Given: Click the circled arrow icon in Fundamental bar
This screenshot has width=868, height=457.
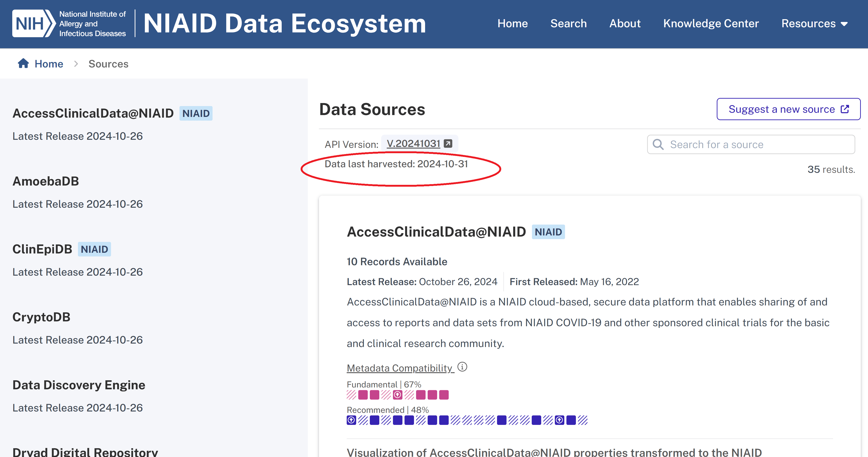Looking at the screenshot, I should [398, 395].
